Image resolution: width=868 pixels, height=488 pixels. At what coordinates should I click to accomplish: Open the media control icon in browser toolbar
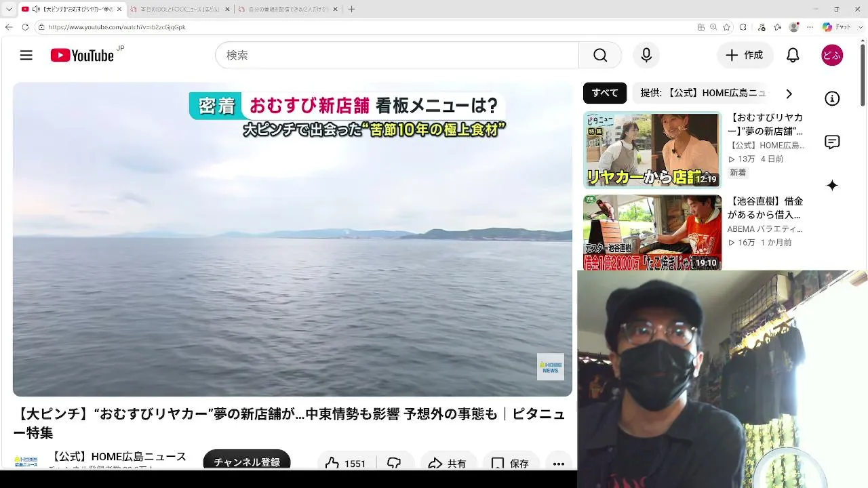[x=761, y=27]
